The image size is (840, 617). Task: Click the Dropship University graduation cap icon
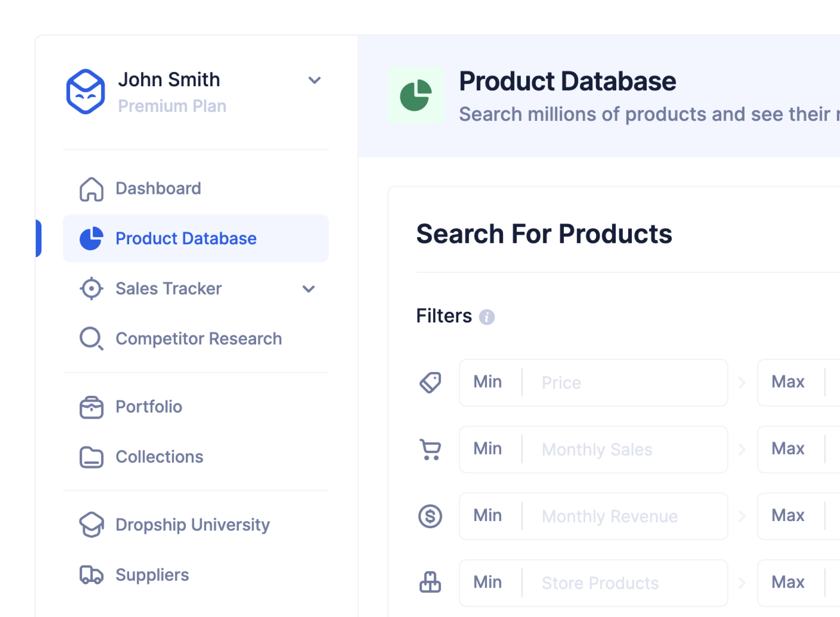[x=91, y=525]
